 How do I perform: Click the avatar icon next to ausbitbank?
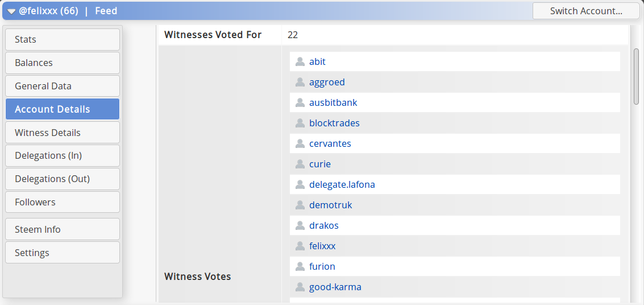pos(300,102)
